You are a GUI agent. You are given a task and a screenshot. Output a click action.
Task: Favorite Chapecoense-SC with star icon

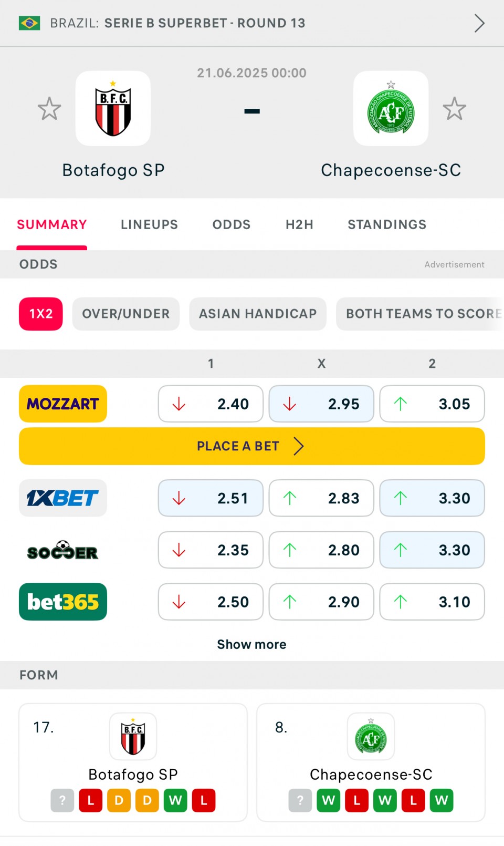[454, 109]
